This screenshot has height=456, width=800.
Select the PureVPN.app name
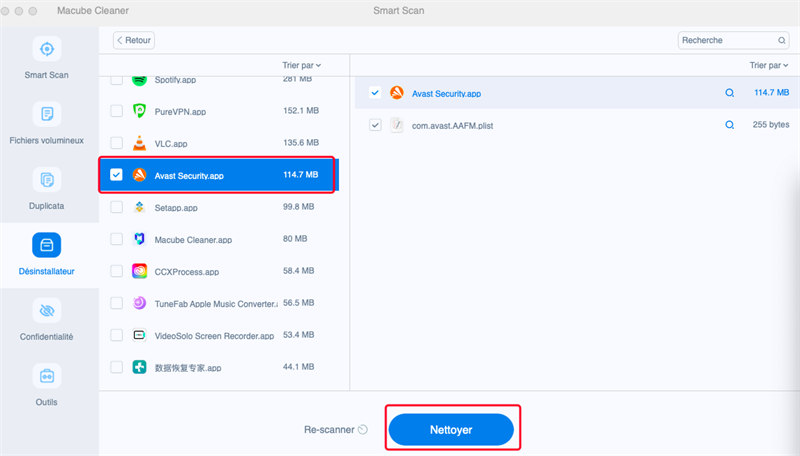[x=180, y=112]
